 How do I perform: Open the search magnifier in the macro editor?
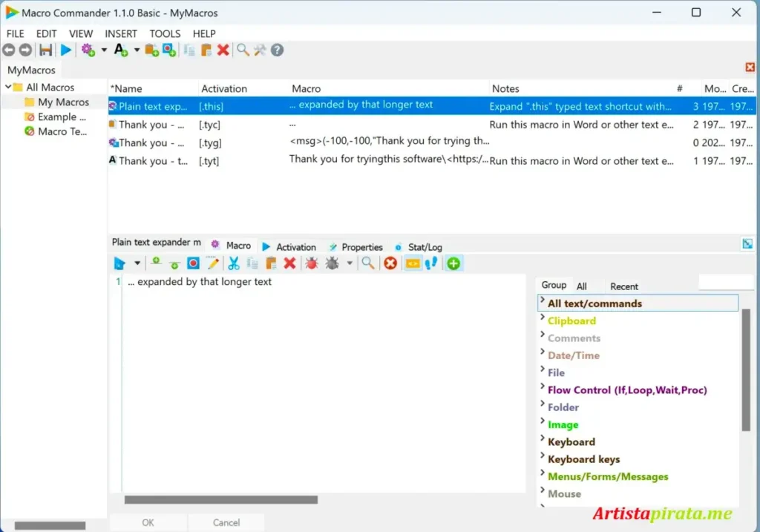click(369, 263)
